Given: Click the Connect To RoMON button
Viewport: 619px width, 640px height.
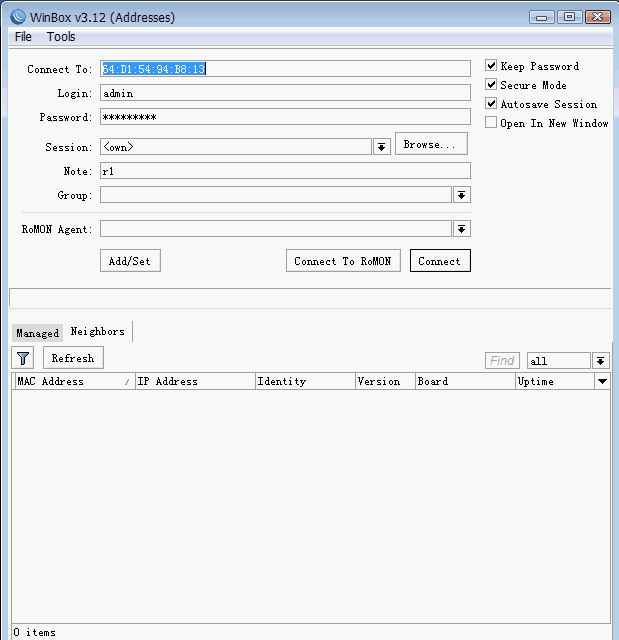Looking at the screenshot, I should 343,261.
